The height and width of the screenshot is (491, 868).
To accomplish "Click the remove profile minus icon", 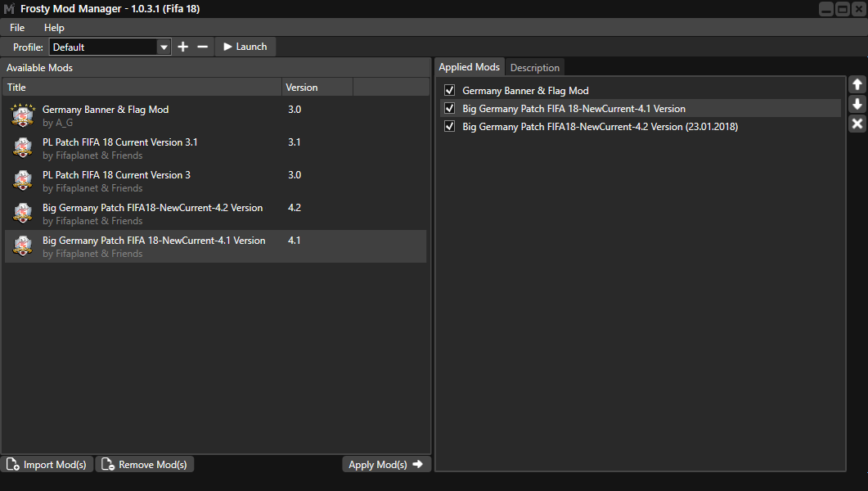I will click(x=203, y=47).
